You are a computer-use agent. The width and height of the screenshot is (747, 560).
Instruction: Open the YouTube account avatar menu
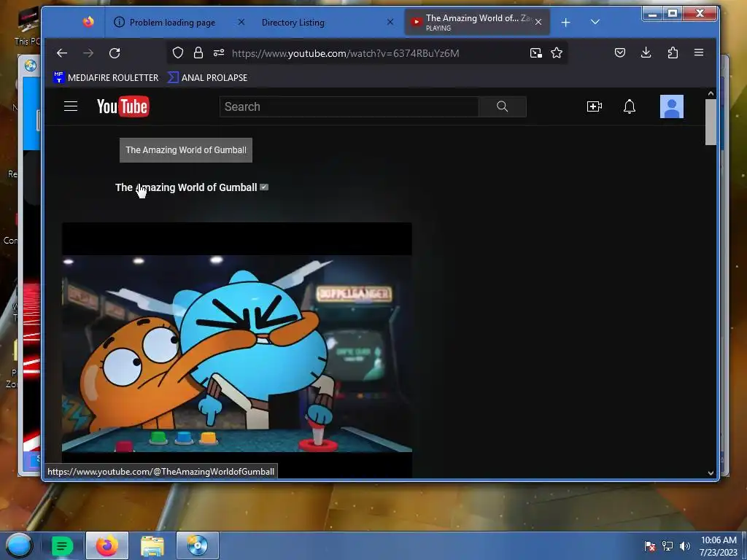click(672, 106)
